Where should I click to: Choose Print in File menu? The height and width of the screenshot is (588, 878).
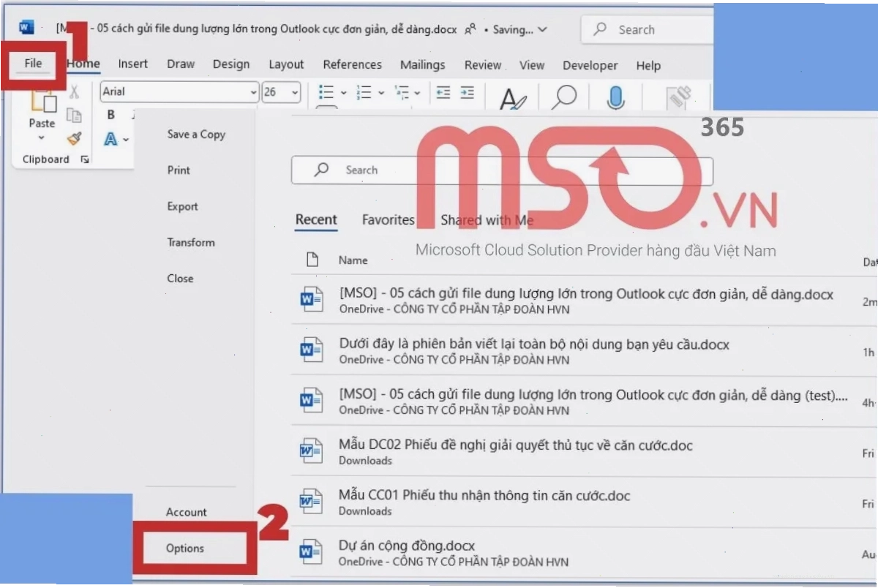(x=179, y=170)
